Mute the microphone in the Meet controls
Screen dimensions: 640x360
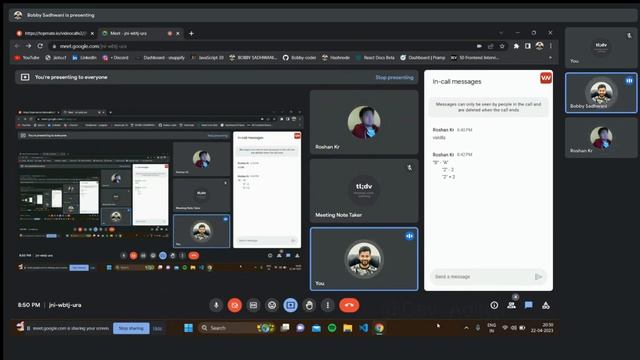(x=216, y=305)
